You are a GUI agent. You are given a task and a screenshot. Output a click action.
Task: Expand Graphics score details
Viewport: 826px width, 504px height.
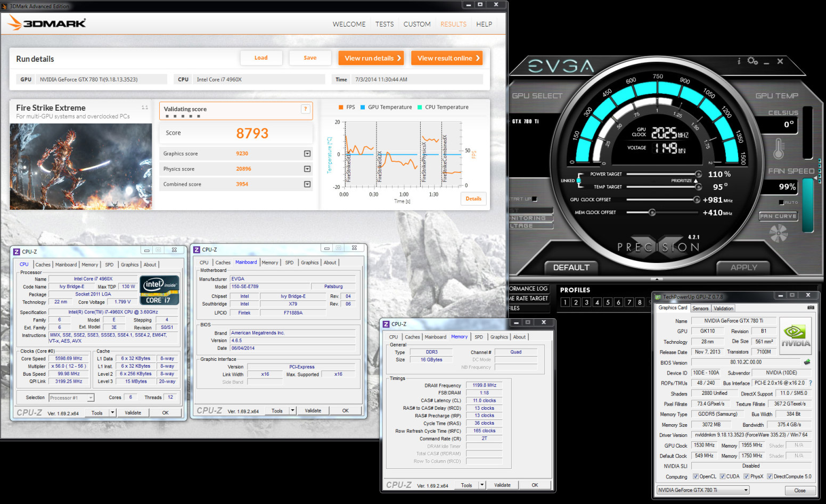[307, 154]
